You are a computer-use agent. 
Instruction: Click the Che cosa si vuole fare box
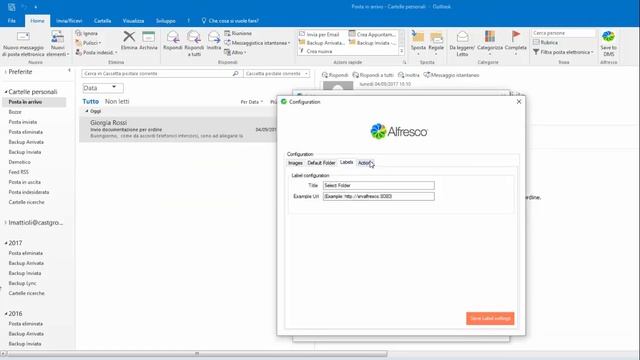point(231,21)
